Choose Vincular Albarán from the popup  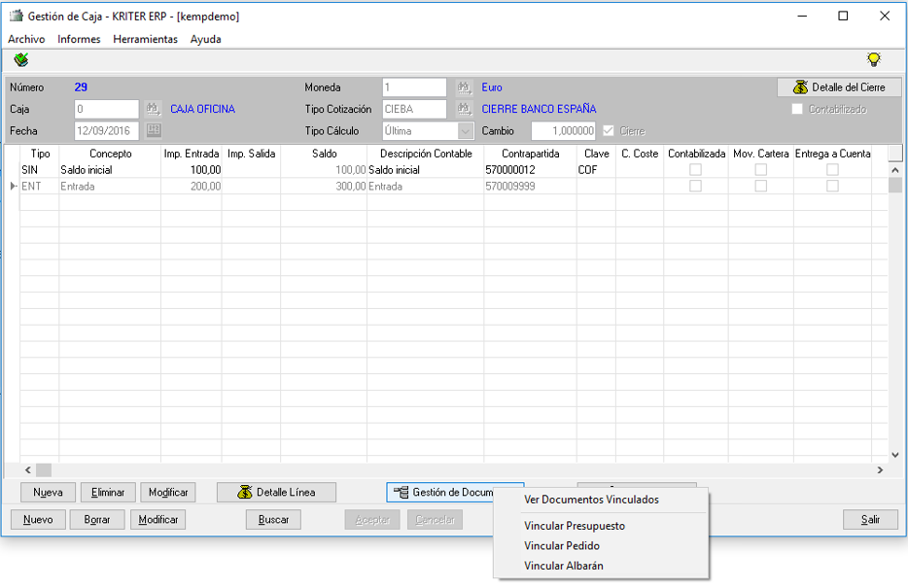pos(601,566)
